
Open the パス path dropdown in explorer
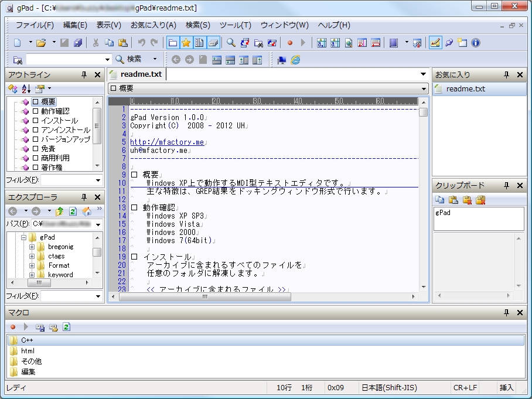point(98,224)
